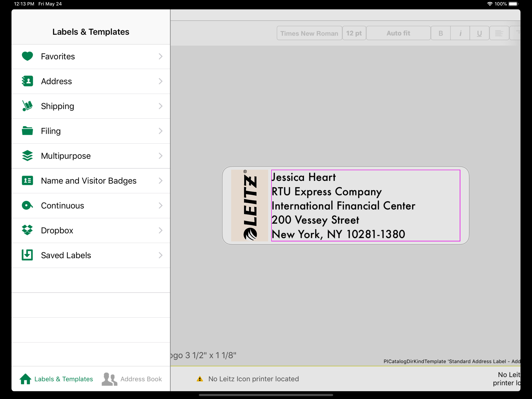Expand the Saved Labels row chevron
This screenshot has height=399, width=532.
tap(160, 255)
